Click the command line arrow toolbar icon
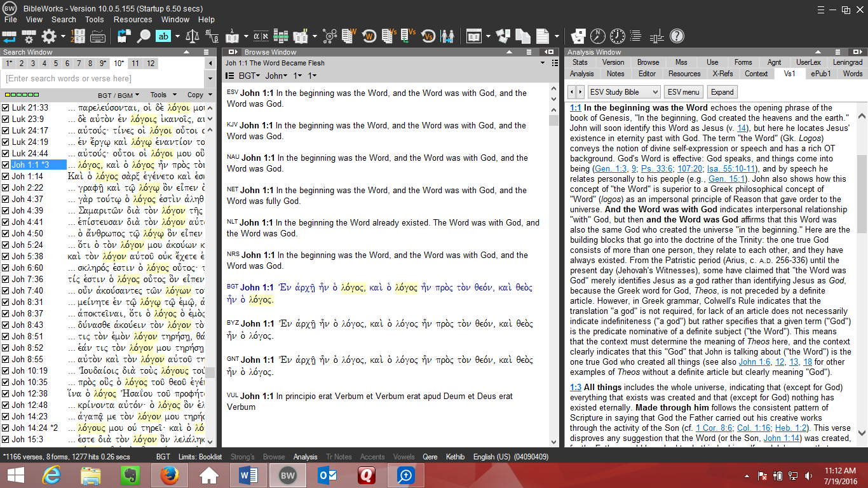This screenshot has height=488, width=868. tap(10, 36)
